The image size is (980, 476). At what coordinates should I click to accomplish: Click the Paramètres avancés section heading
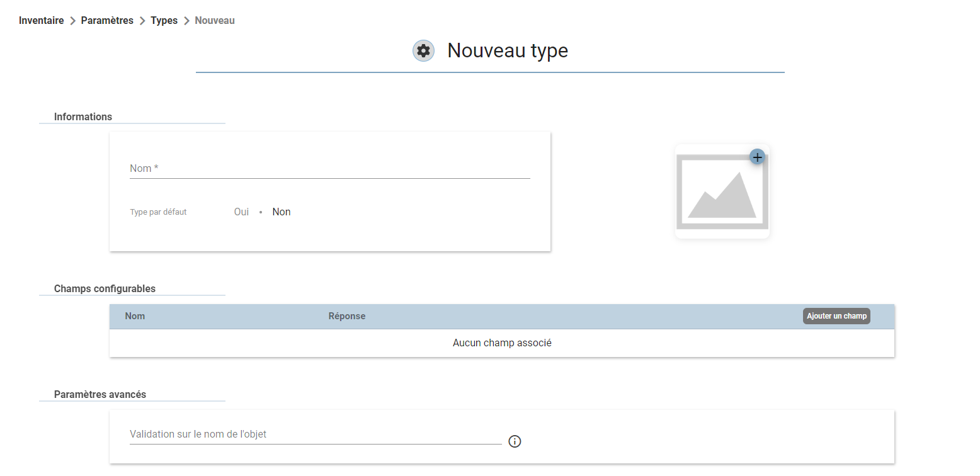coord(100,394)
